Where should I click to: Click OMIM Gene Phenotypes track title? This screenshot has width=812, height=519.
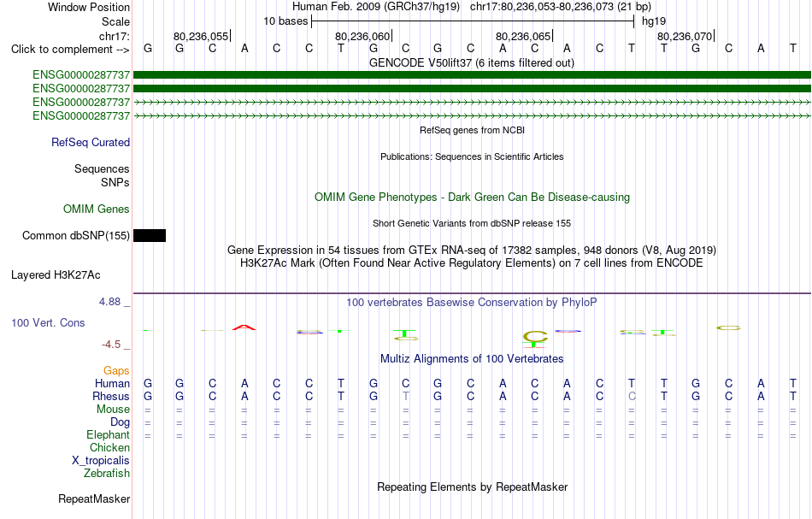473,198
